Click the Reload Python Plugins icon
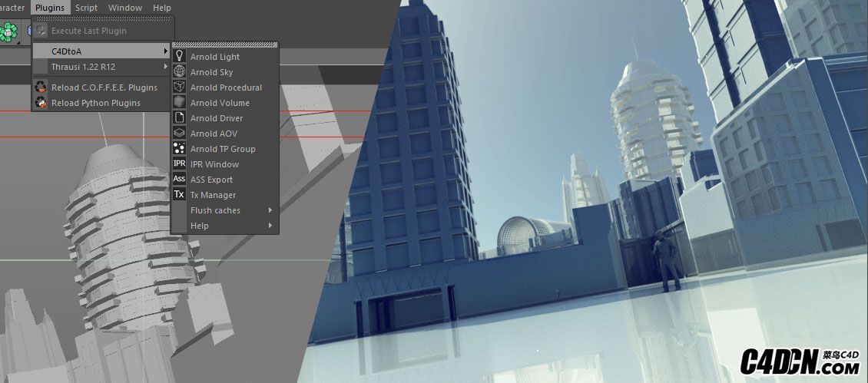868x383 pixels. point(41,102)
